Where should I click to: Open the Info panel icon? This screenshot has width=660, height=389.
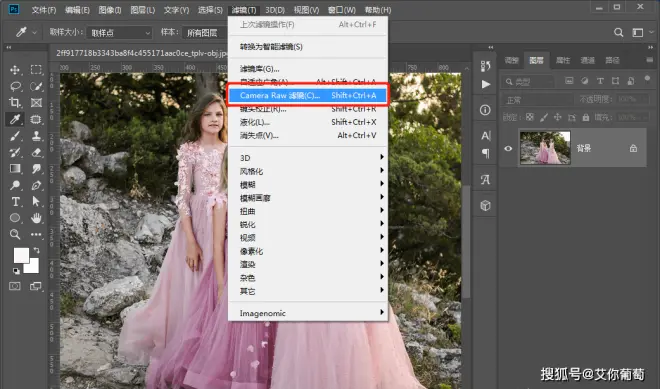tap(485, 110)
